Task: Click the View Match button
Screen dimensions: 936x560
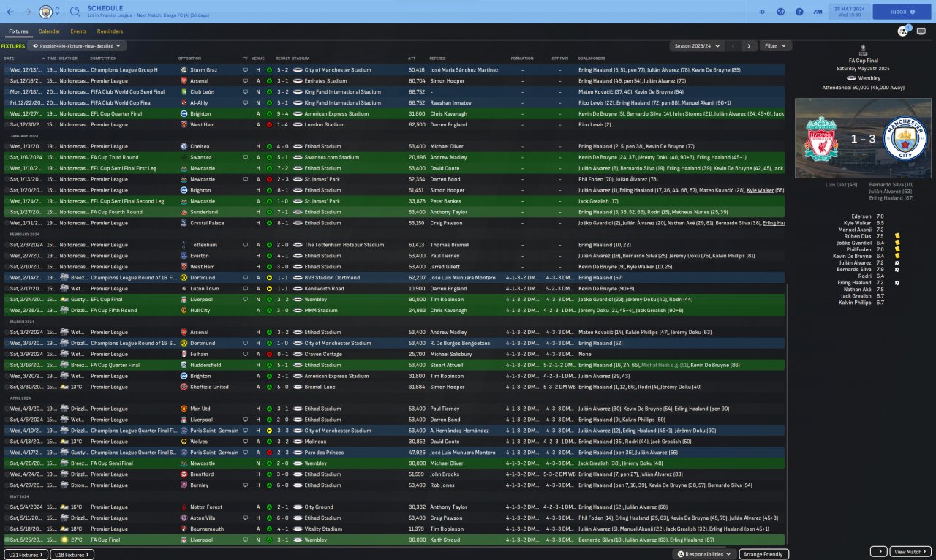Action: 910,551
